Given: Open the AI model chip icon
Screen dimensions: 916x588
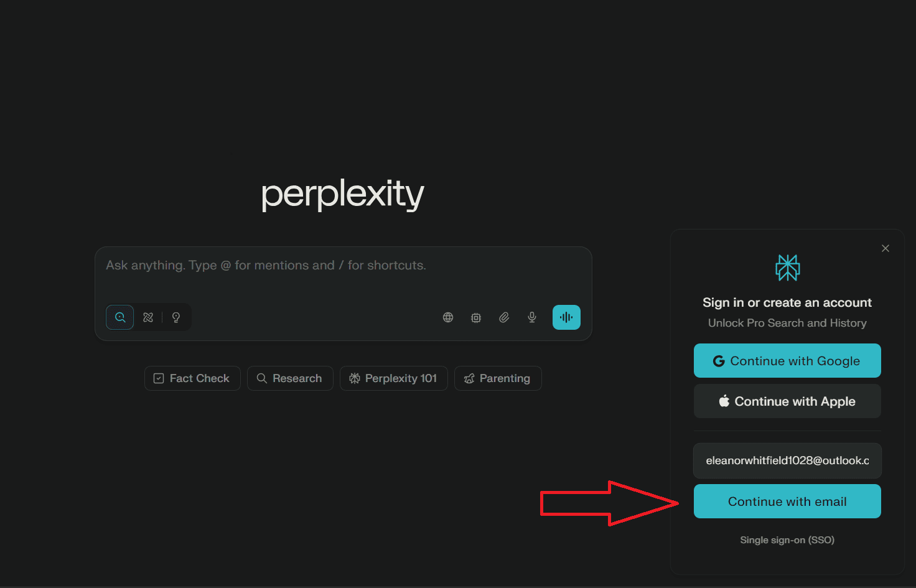Looking at the screenshot, I should tap(476, 317).
